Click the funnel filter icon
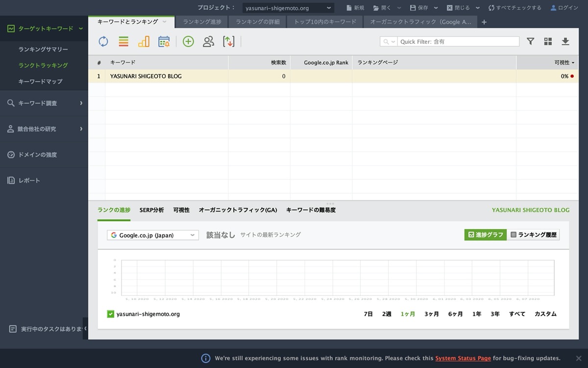The width and height of the screenshot is (588, 368). [x=530, y=42]
